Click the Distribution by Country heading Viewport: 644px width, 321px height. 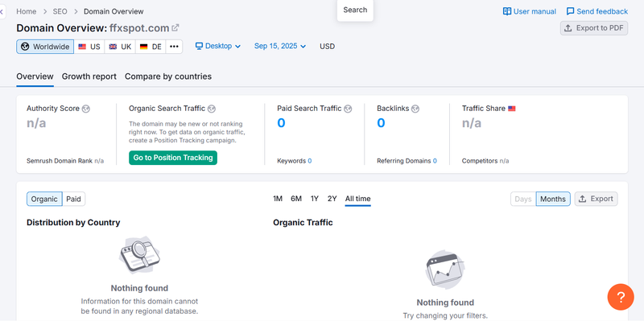(x=73, y=223)
